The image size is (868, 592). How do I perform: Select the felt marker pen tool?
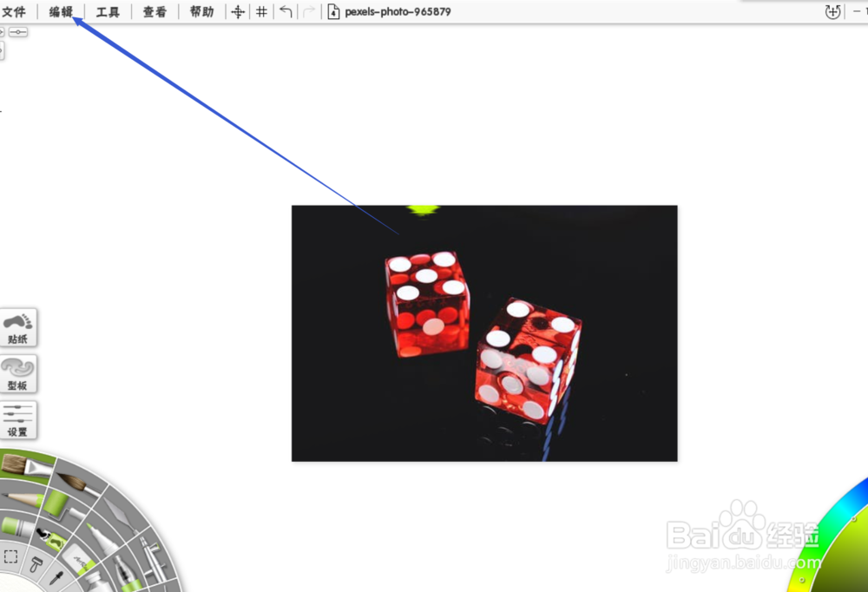pos(102,539)
